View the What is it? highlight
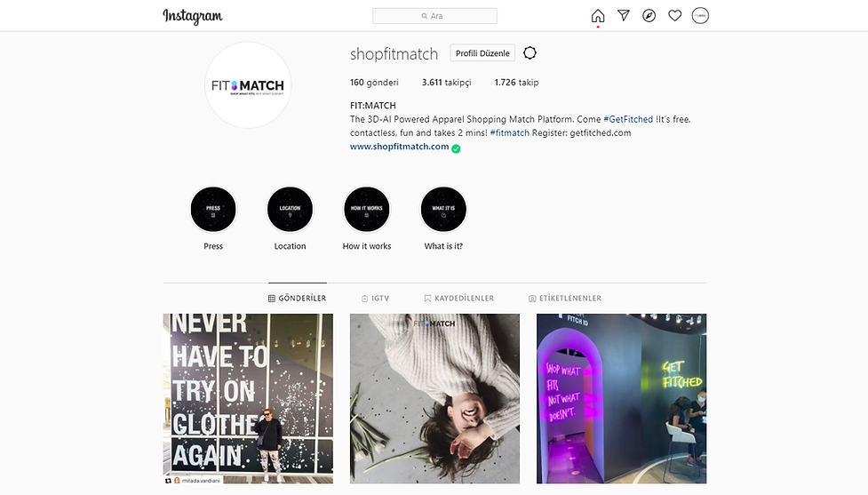The height and width of the screenshot is (495, 868). (x=443, y=210)
